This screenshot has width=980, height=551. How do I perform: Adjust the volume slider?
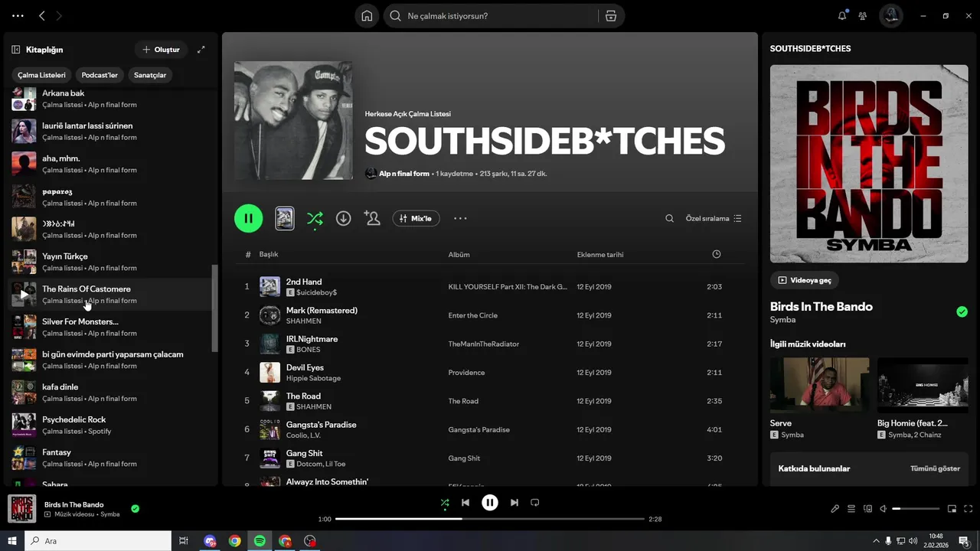tap(916, 508)
